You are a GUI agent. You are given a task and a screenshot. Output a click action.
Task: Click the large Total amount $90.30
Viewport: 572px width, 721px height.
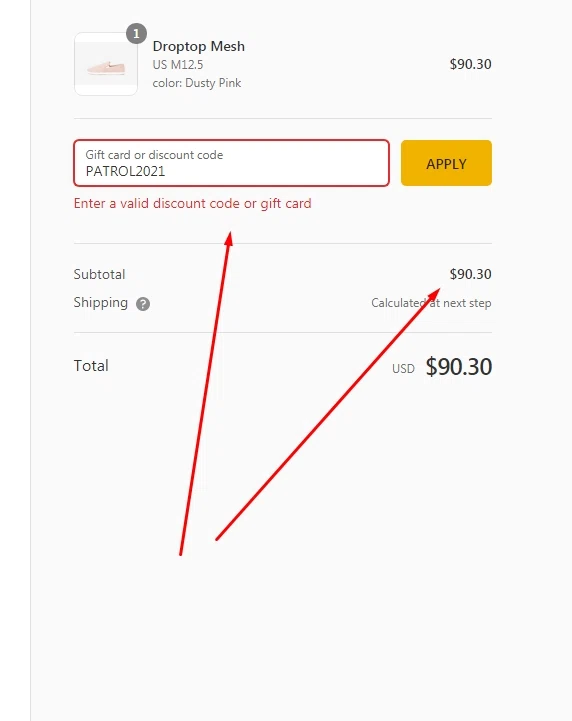point(458,366)
